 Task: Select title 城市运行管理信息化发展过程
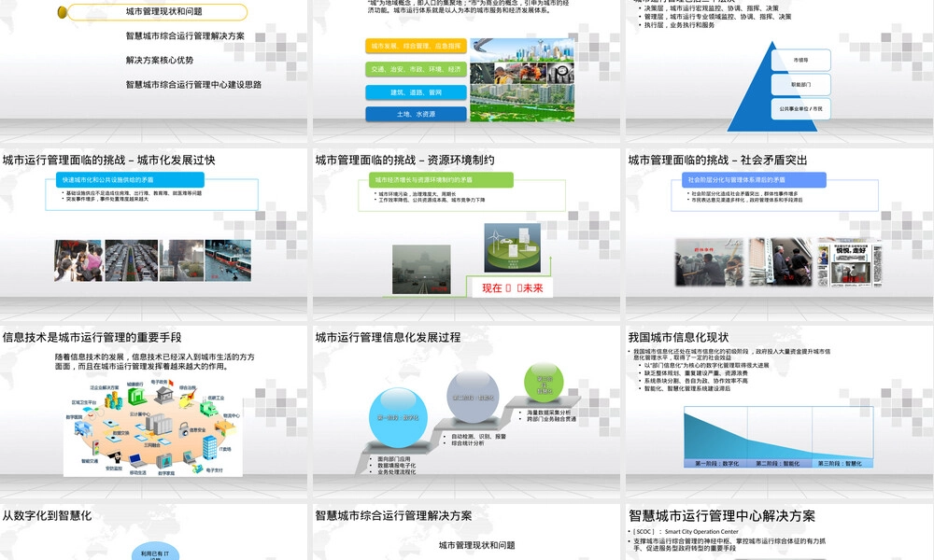[388, 338]
